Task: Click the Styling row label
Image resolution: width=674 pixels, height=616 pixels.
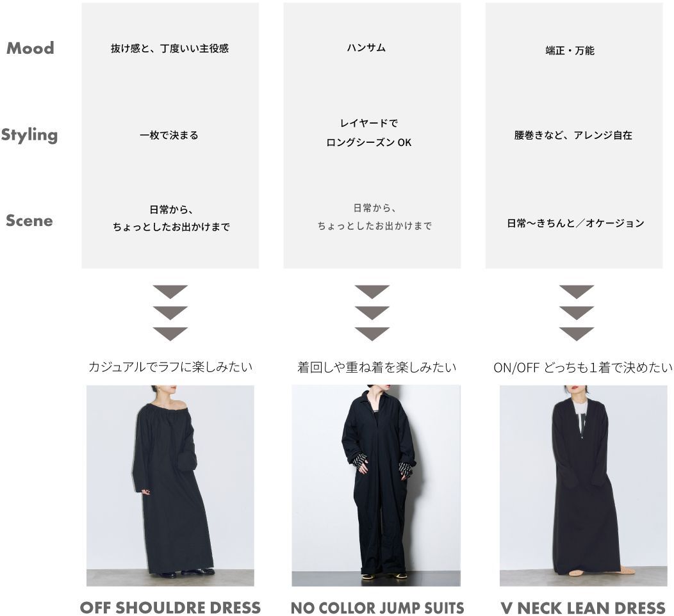Action: (x=29, y=135)
